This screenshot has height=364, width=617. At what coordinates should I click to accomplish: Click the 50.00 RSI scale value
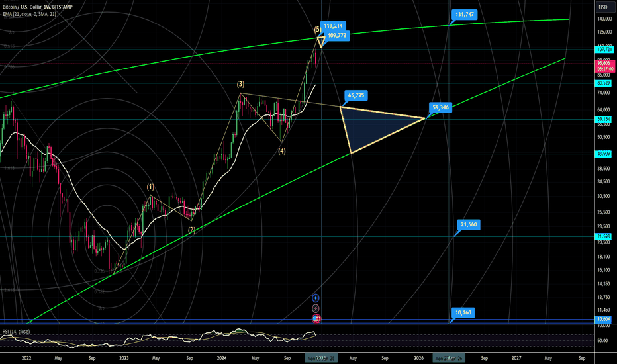(602, 341)
